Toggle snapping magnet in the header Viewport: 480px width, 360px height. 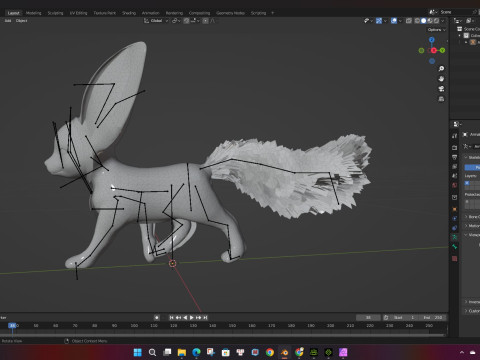pyautogui.click(x=187, y=21)
